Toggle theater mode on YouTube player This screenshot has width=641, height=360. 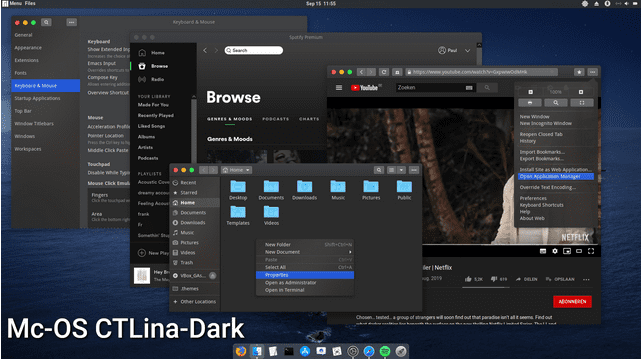[x=579, y=251]
